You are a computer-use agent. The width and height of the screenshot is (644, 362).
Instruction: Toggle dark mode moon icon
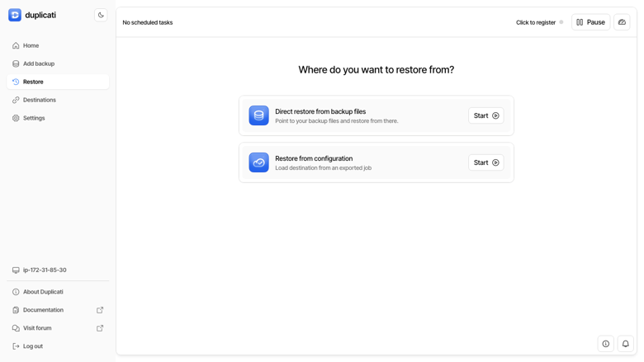coord(101,15)
